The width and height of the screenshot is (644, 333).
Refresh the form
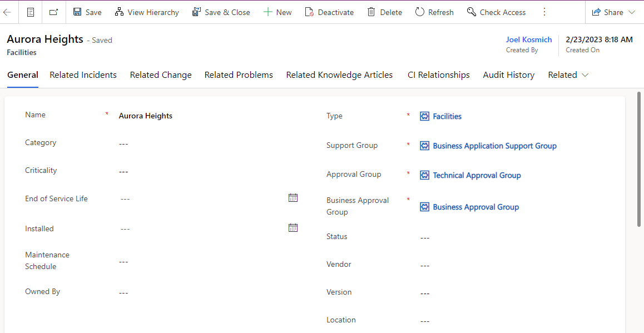coord(434,12)
